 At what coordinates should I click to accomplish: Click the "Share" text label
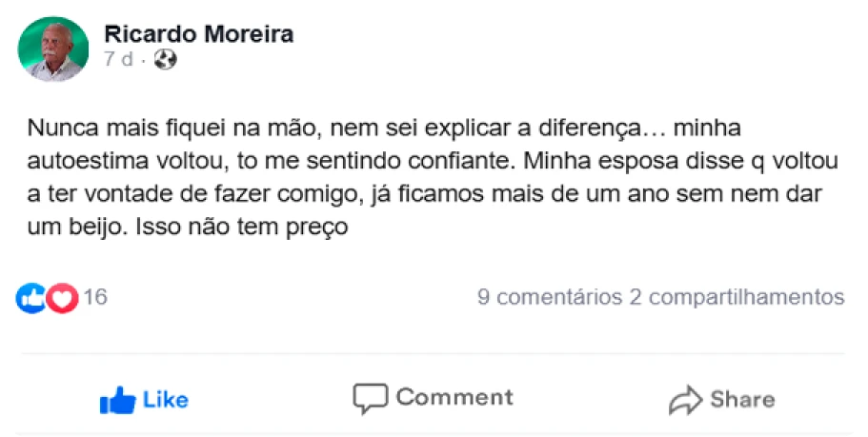[x=742, y=399]
